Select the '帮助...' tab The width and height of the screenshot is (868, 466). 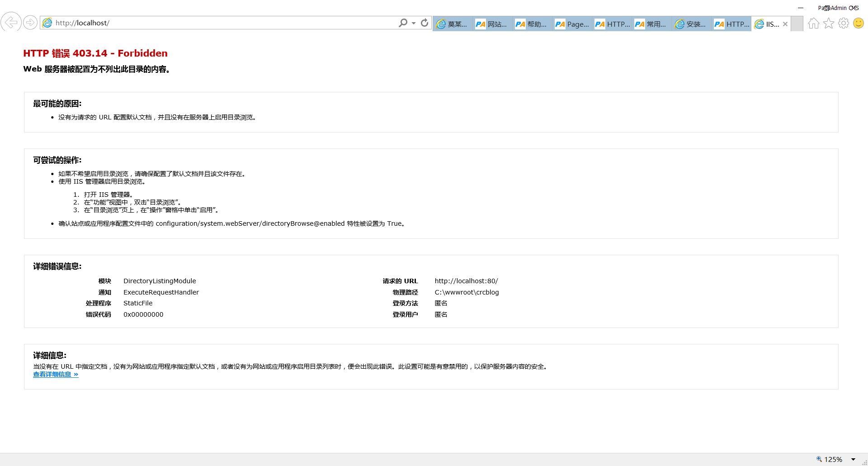[x=533, y=24]
